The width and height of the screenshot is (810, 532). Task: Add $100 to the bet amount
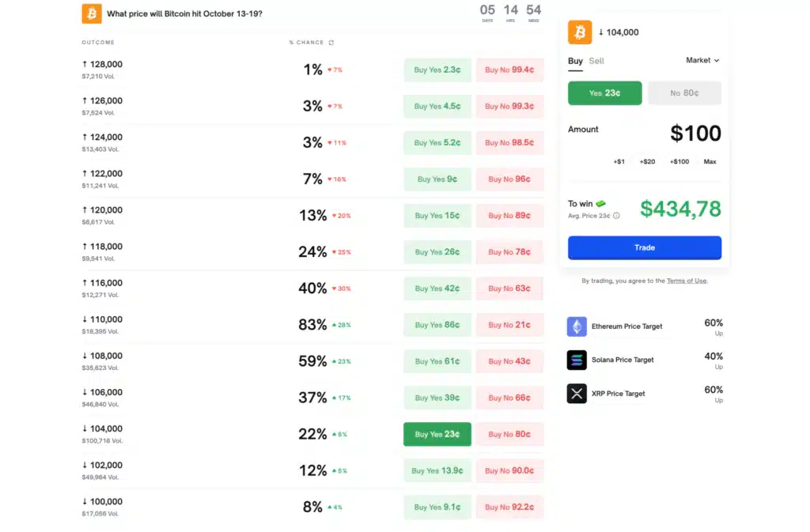pyautogui.click(x=680, y=161)
